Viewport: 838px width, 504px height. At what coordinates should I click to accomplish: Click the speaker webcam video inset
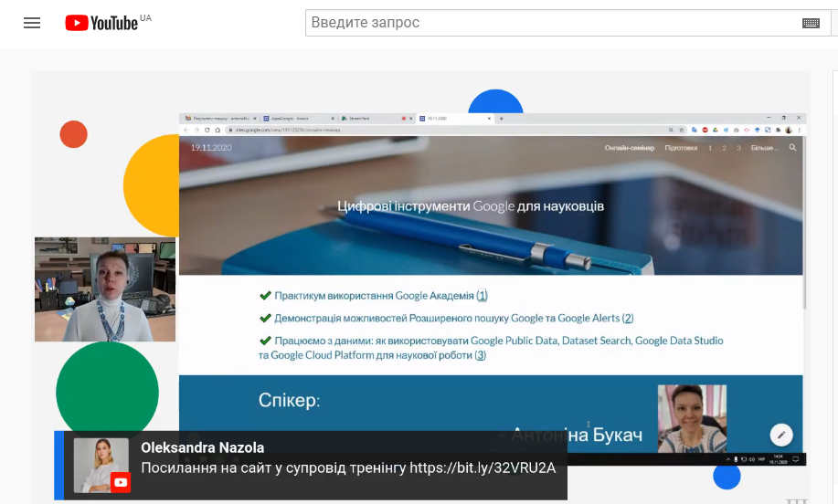click(105, 289)
